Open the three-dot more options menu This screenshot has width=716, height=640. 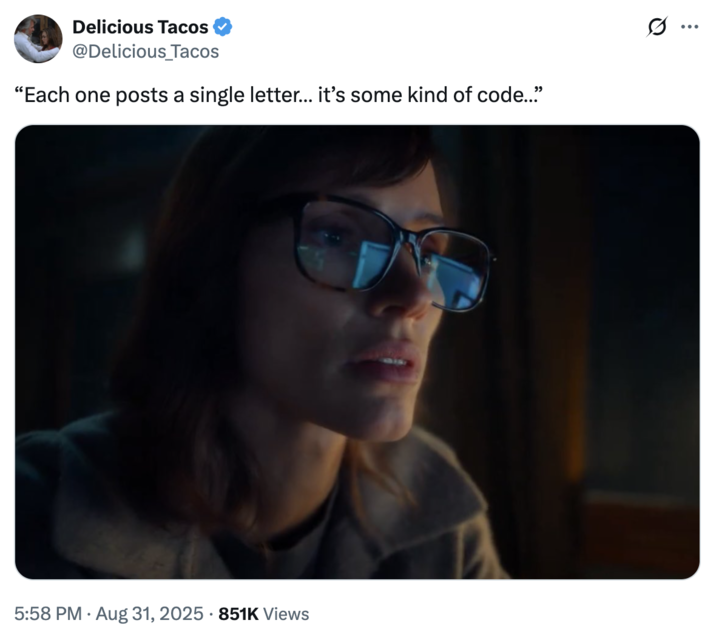pyautogui.click(x=690, y=27)
